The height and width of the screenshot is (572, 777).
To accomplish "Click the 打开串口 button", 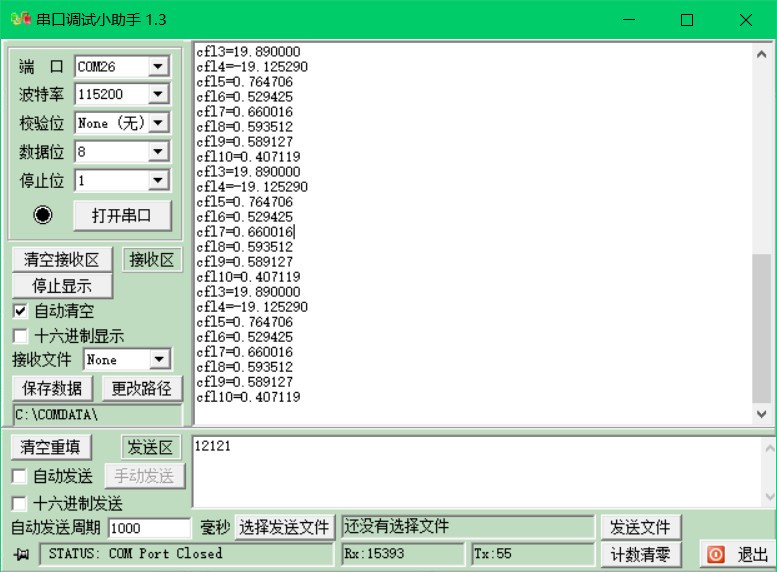I will pyautogui.click(x=122, y=216).
